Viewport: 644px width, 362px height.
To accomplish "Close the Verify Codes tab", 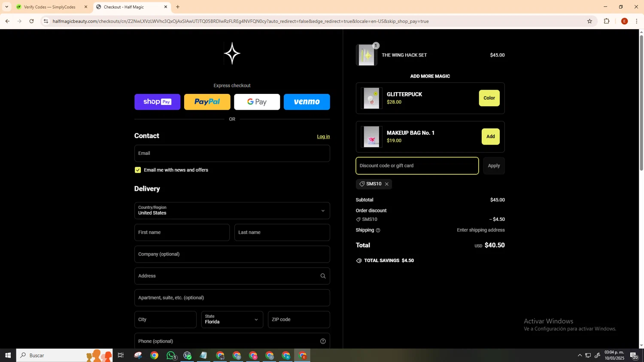I will pos(85,7).
